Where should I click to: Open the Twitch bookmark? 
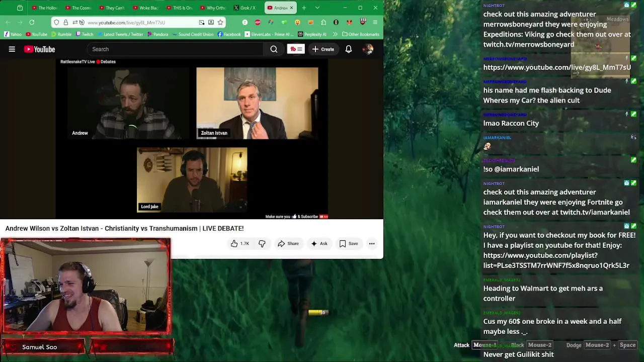click(x=85, y=34)
